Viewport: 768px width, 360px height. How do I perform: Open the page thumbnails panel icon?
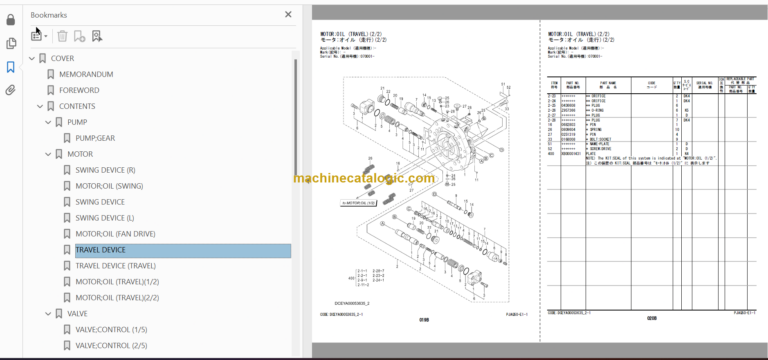tap(11, 44)
